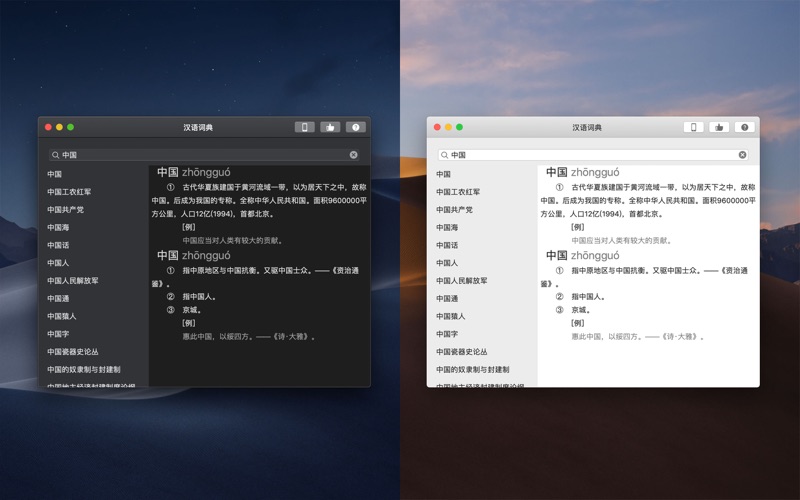Open help question icon in light window

(x=744, y=127)
